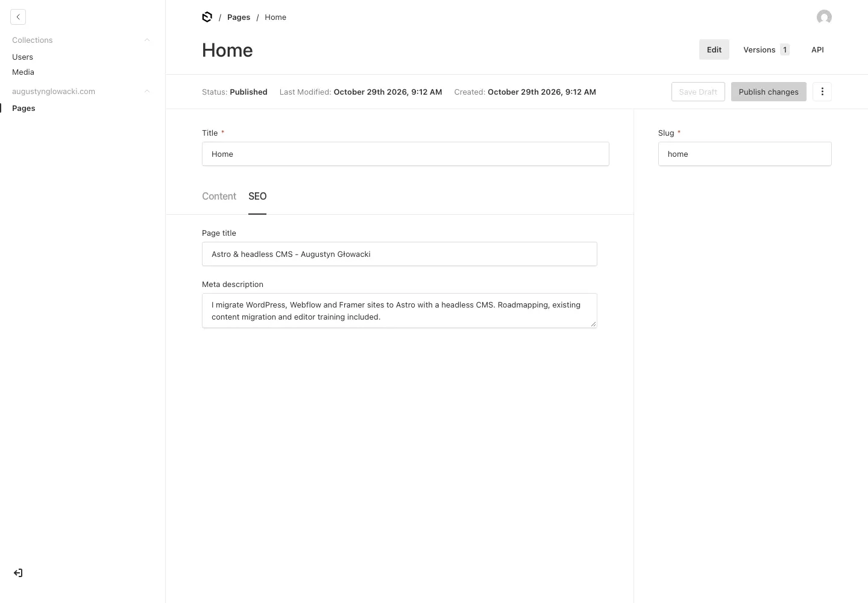Open the Payload logo home link
The image size is (868, 603).
click(x=207, y=17)
